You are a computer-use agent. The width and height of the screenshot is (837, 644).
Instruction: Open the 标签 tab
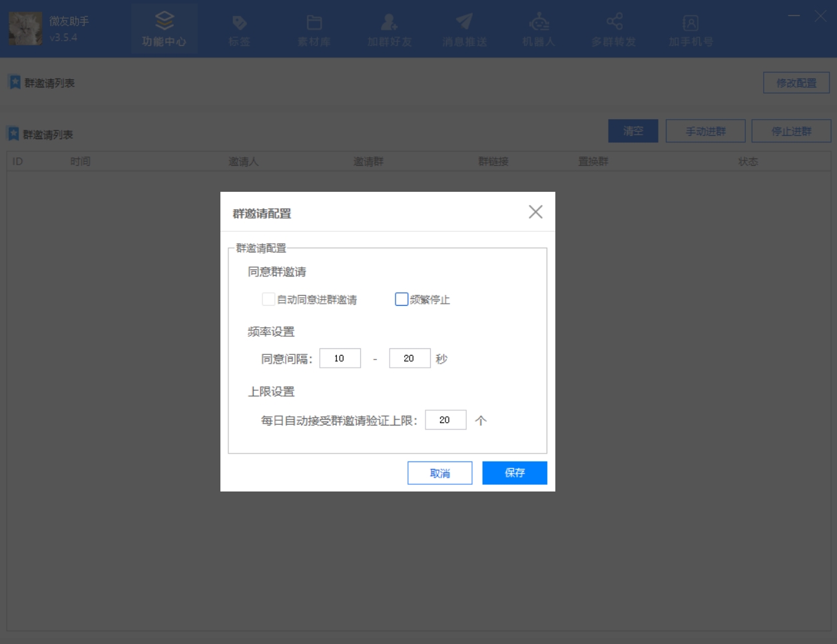point(239,29)
